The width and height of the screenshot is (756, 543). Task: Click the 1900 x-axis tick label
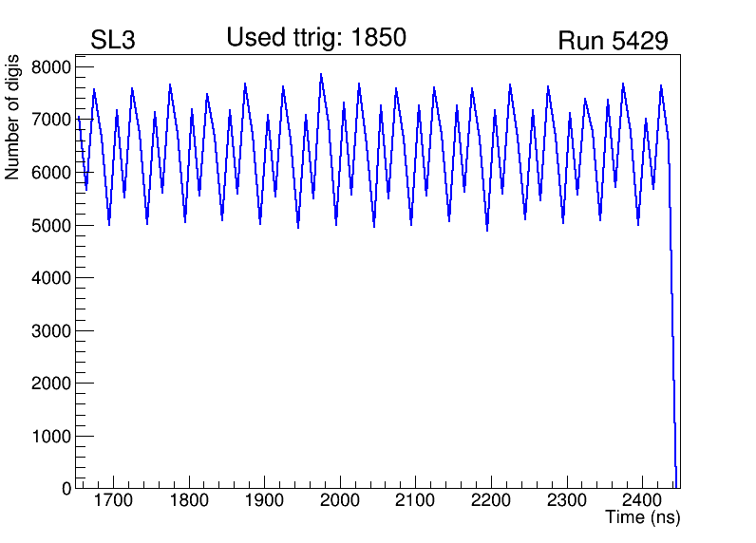pyautogui.click(x=265, y=500)
